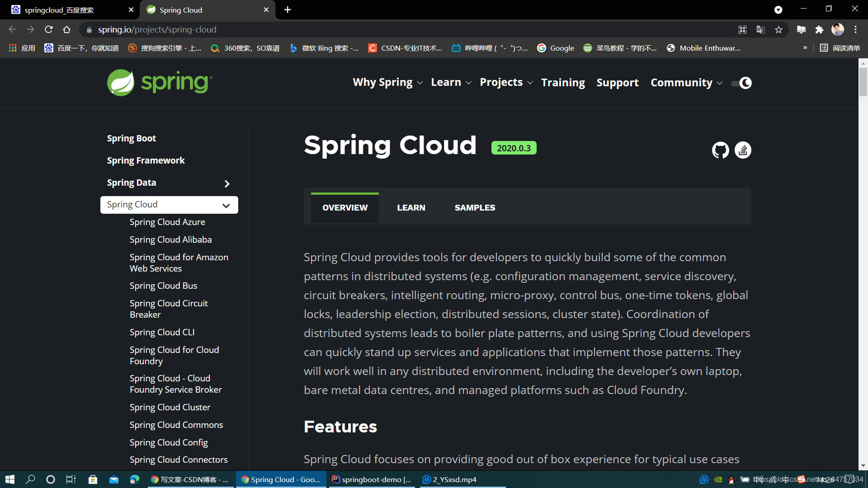Open the Windows Start menu
Screen dimensions: 868x488
(x=10, y=479)
